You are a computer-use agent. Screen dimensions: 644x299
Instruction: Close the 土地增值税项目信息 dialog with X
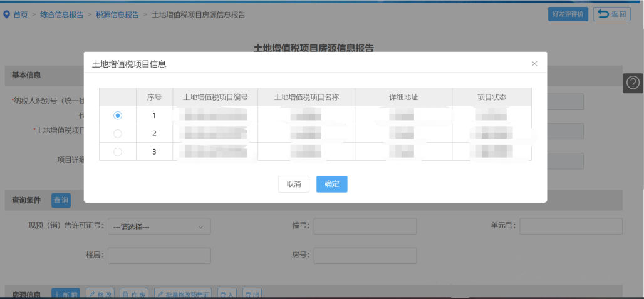pyautogui.click(x=534, y=64)
